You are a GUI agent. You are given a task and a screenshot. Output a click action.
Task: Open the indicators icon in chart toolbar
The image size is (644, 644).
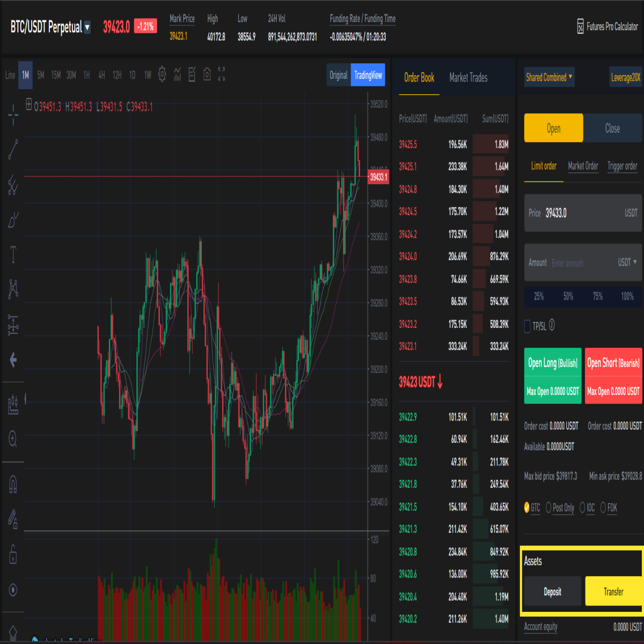coord(177,75)
